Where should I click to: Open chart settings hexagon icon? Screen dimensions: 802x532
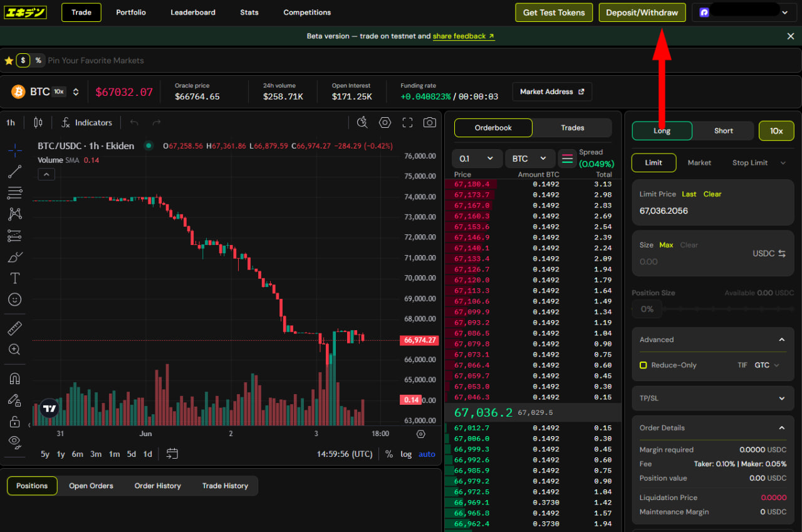tap(385, 123)
